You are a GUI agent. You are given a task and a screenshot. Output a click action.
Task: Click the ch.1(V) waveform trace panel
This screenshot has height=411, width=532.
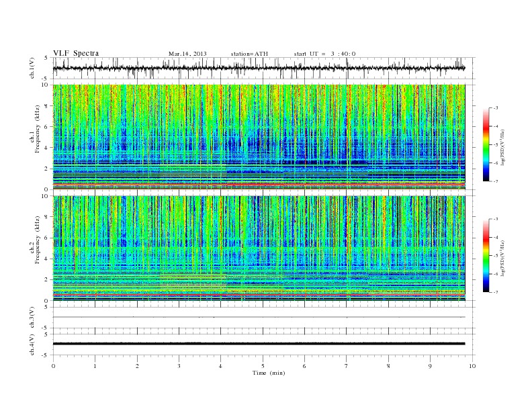(x=264, y=68)
